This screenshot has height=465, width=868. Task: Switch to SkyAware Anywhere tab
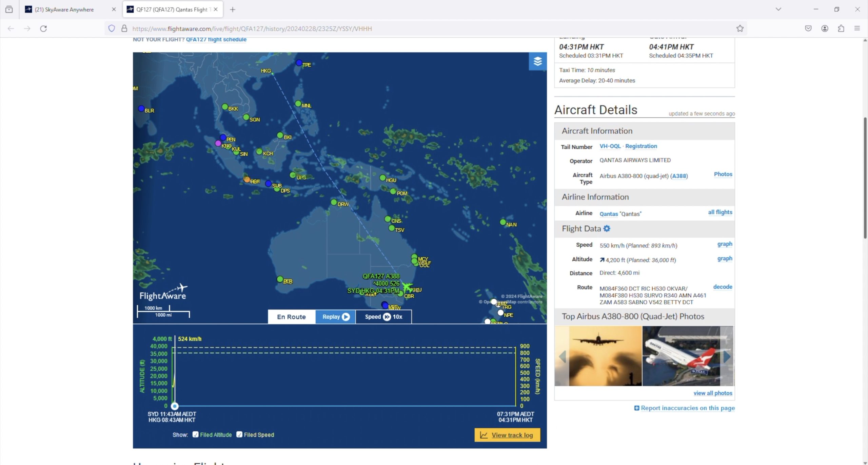tap(64, 10)
